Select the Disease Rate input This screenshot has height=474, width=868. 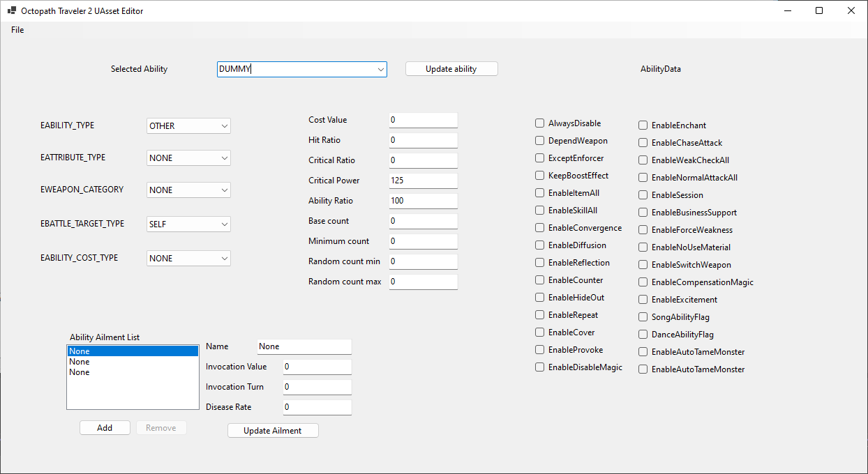click(317, 407)
